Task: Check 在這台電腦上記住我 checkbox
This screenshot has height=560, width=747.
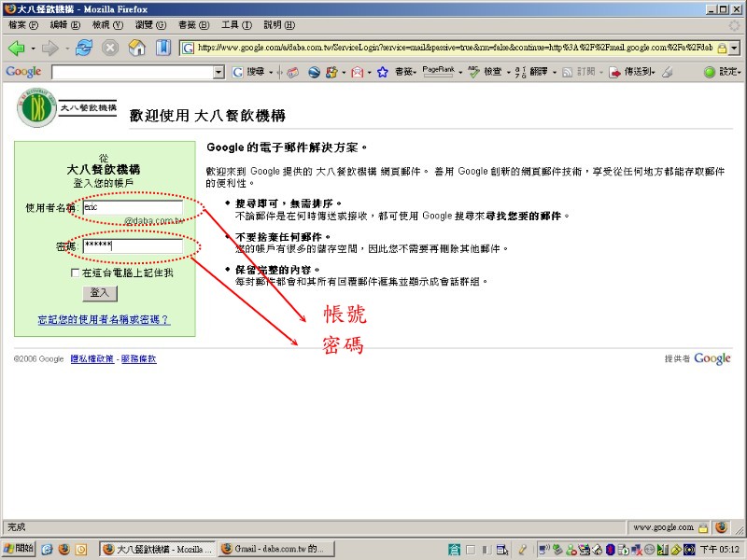Action: (75, 273)
